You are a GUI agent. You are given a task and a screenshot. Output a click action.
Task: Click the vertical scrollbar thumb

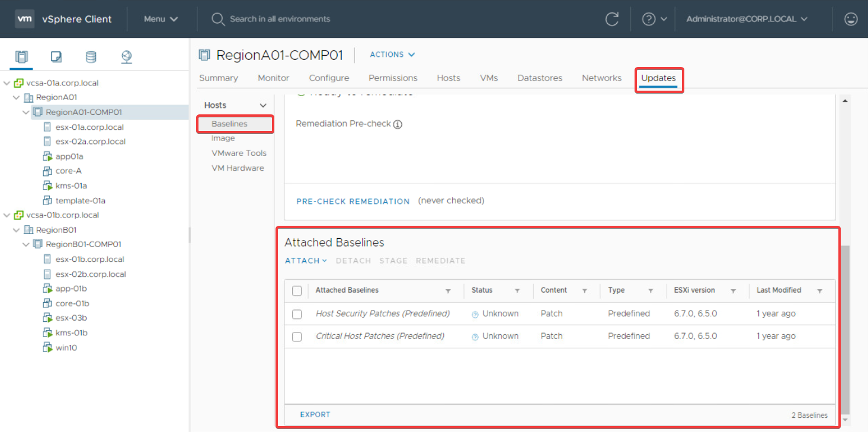pyautogui.click(x=845, y=330)
